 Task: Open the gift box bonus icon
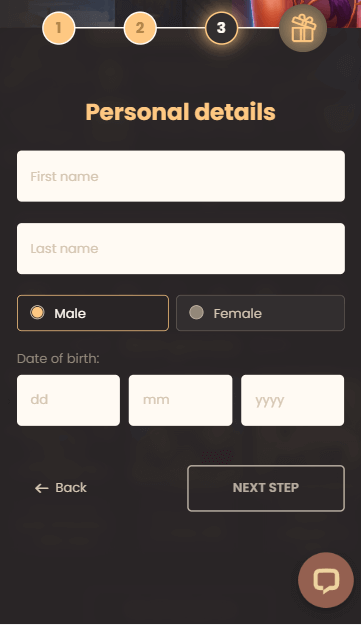click(303, 28)
